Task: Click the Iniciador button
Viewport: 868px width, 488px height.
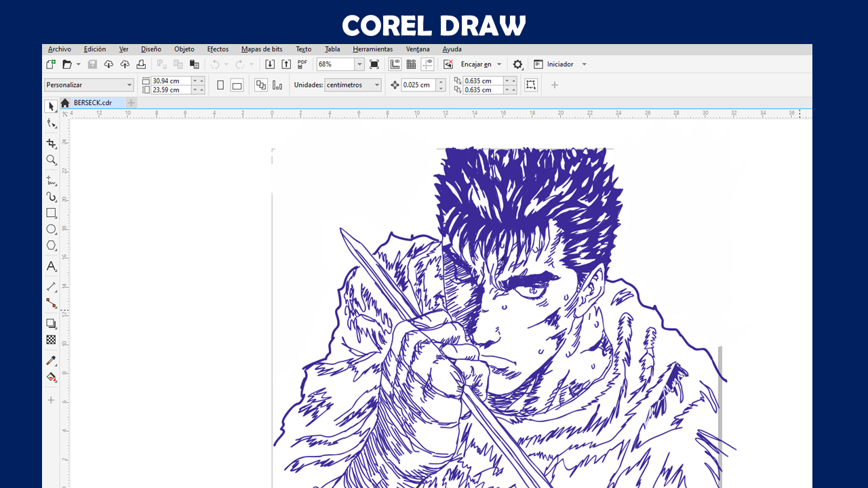Action: point(559,64)
